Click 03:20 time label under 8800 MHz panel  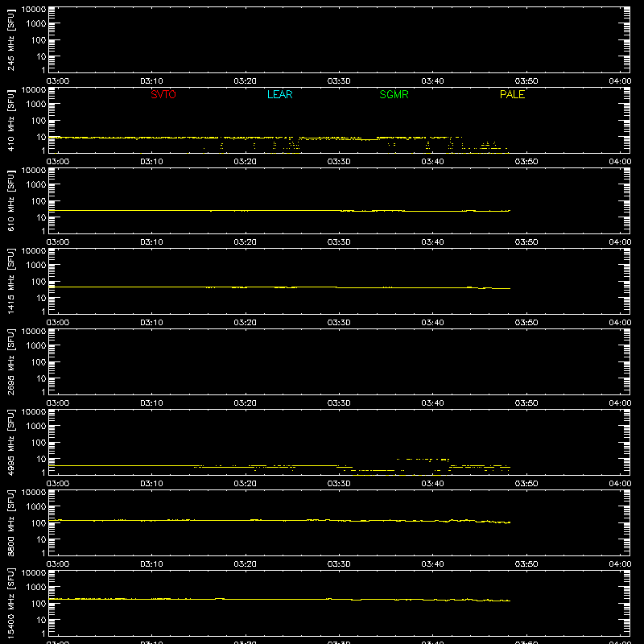[x=246, y=564]
